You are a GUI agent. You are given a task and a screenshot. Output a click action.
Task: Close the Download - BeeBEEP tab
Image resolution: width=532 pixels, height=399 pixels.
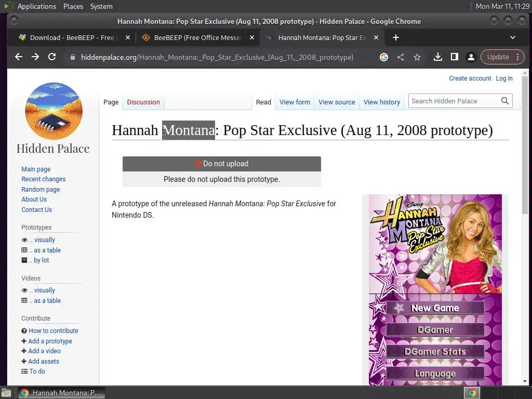[128, 37]
